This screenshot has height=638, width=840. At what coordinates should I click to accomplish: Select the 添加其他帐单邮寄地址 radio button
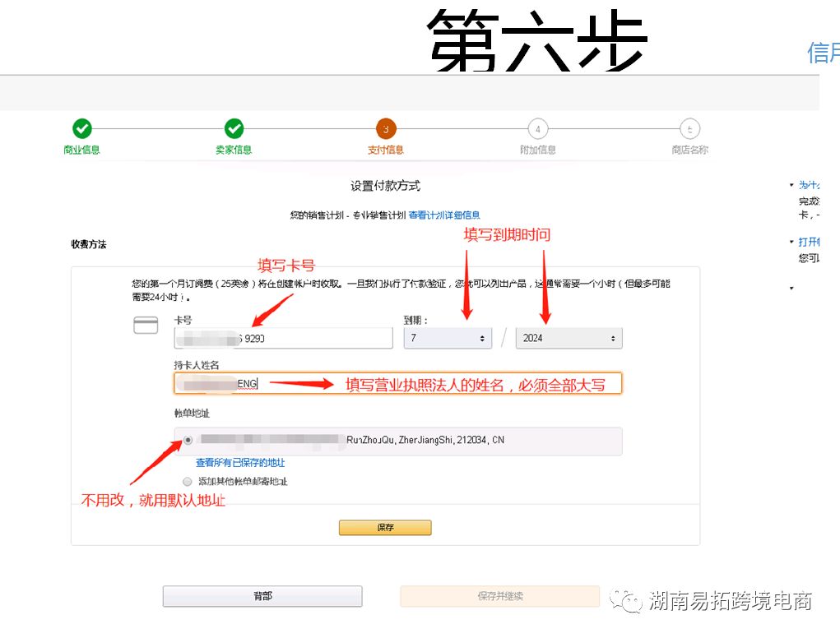pyautogui.click(x=187, y=482)
